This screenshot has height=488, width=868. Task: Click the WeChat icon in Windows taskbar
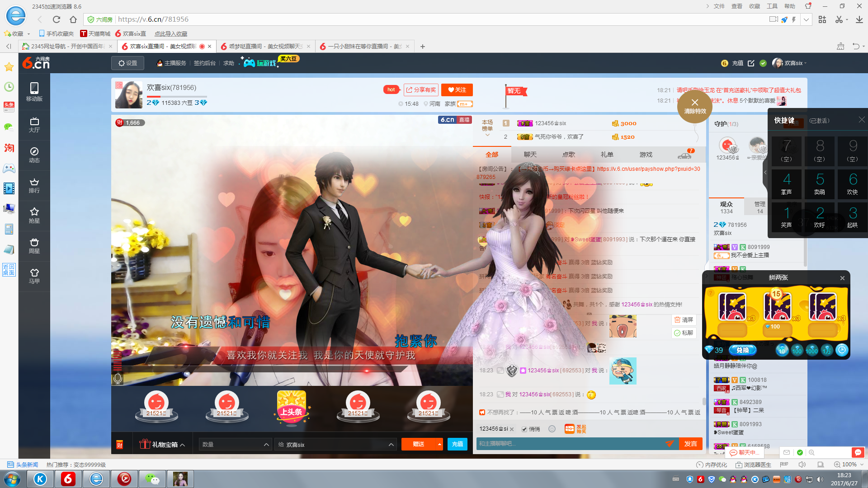152,479
